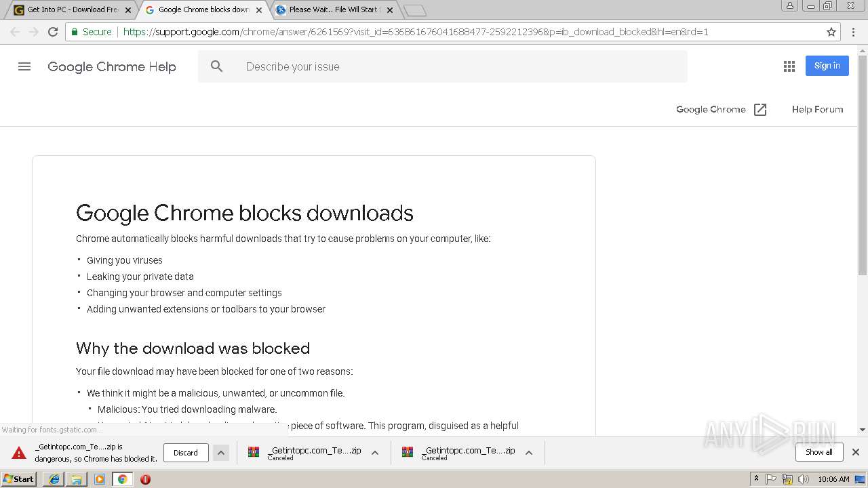This screenshot has height=488, width=868.
Task: Click the search magnifier icon
Action: click(216, 66)
